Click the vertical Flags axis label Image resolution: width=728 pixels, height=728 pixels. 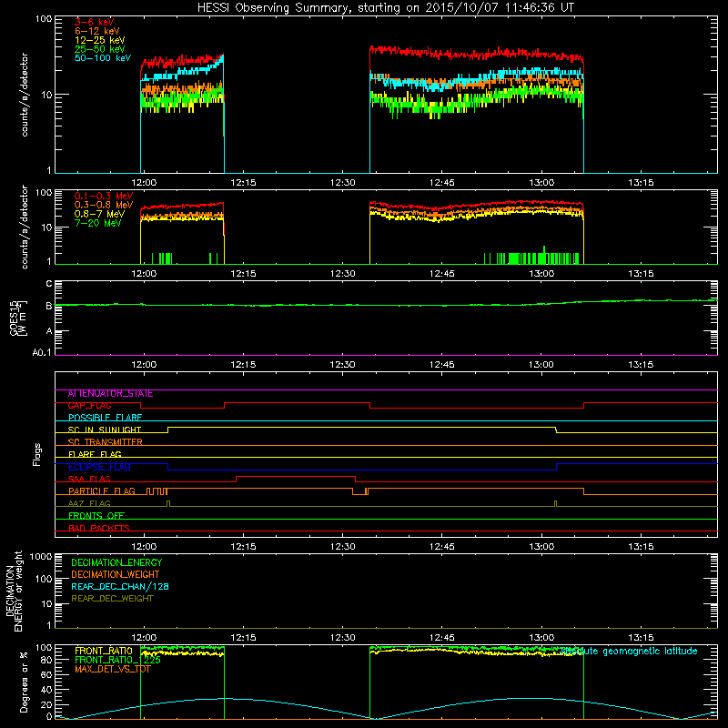coord(37,454)
